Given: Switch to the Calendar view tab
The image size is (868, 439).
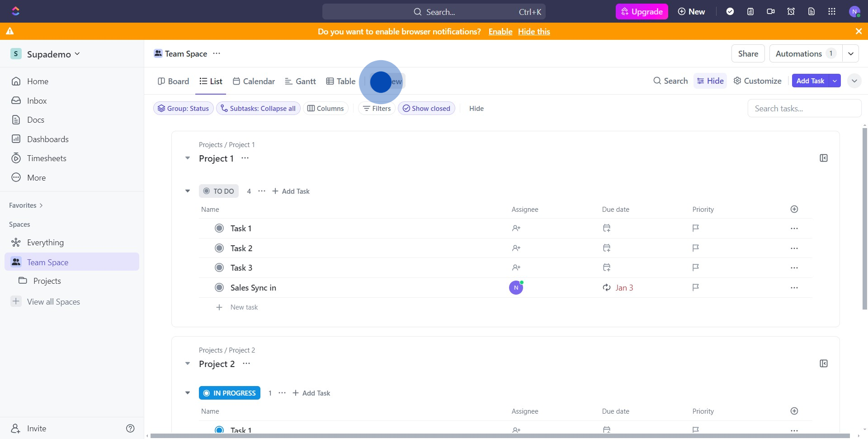Looking at the screenshot, I should tap(254, 81).
